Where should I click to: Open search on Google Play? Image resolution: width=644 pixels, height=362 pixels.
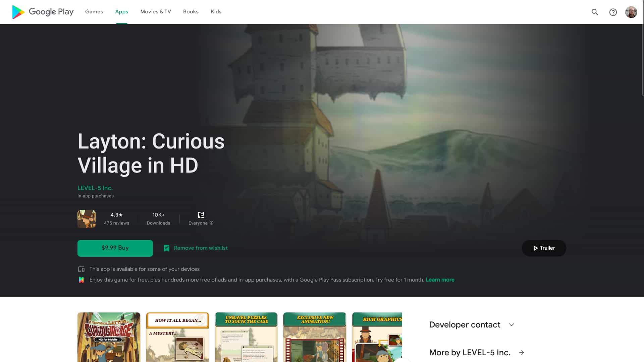(x=595, y=12)
